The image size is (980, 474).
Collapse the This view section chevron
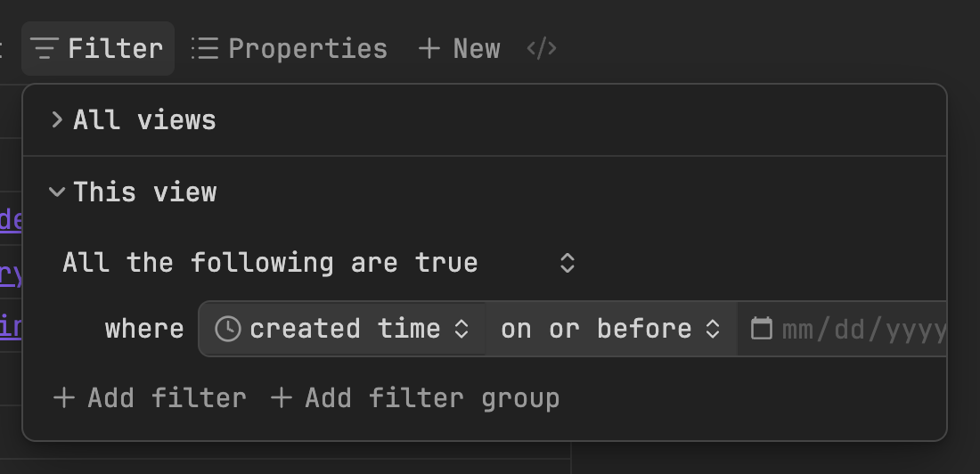coord(57,192)
